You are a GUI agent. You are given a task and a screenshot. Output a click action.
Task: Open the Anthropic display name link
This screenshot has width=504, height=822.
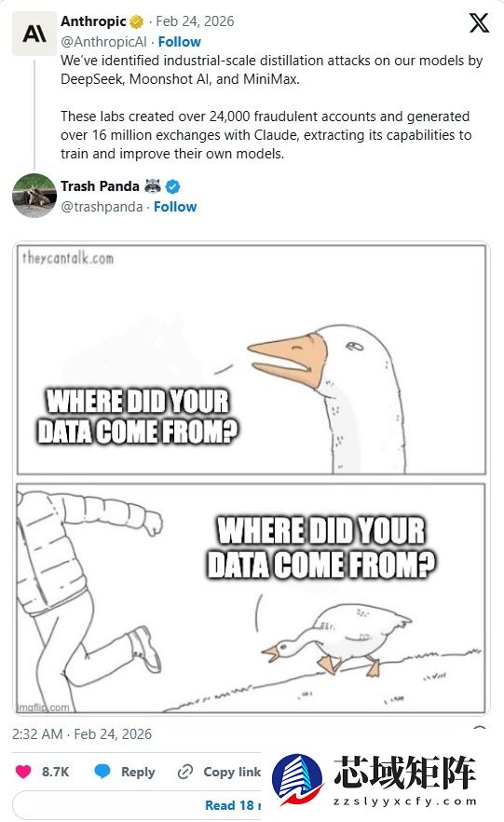click(x=93, y=21)
